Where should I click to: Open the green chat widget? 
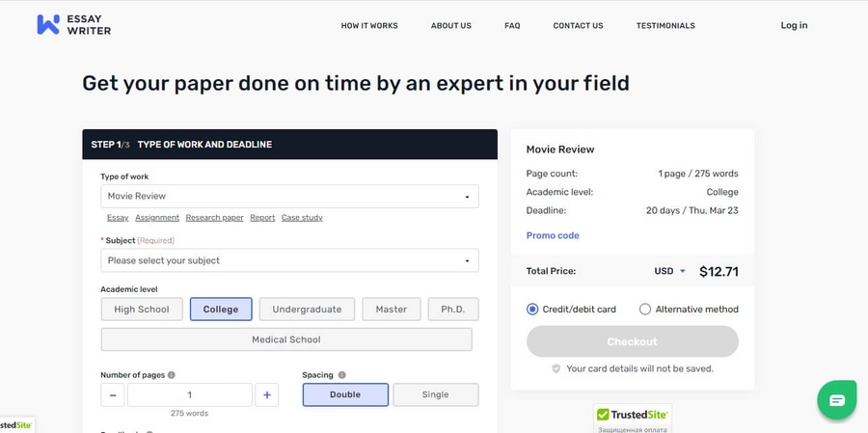(836, 400)
